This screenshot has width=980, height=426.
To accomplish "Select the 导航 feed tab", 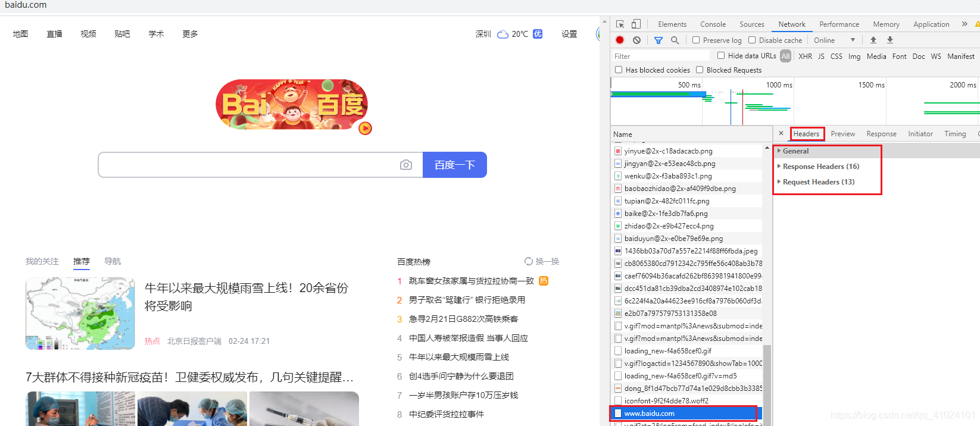I will tap(113, 261).
